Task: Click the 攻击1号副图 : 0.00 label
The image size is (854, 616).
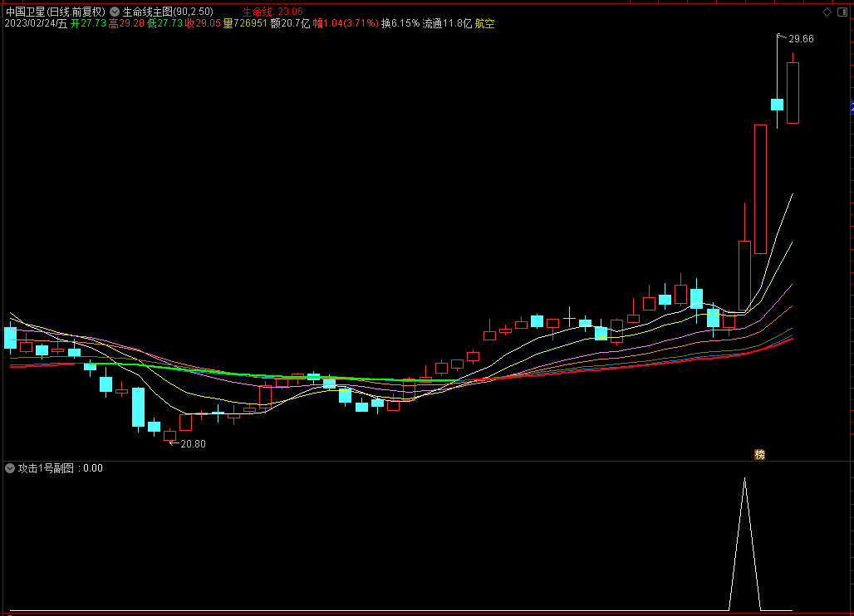Action: click(61, 468)
